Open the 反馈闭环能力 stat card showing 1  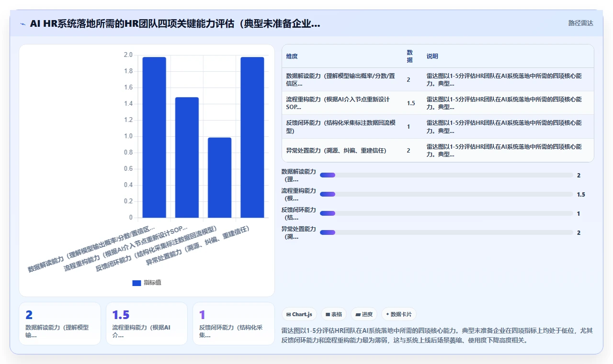(x=234, y=323)
